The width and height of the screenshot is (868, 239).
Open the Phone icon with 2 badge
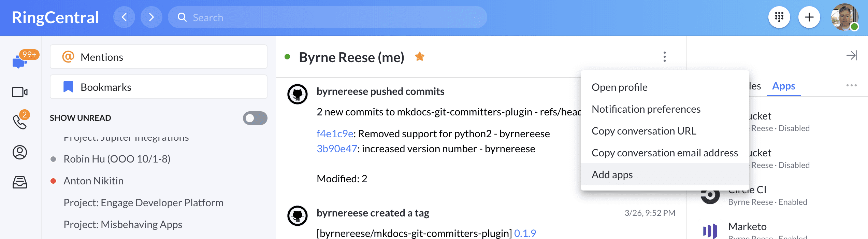point(20,122)
